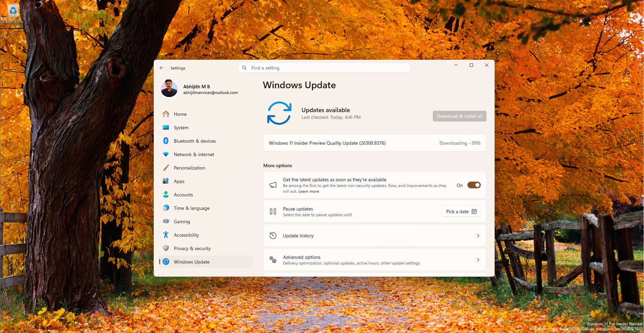Image resolution: width=644 pixels, height=333 pixels.
Task: Click the Personalization paintbrush icon
Action: click(x=166, y=168)
